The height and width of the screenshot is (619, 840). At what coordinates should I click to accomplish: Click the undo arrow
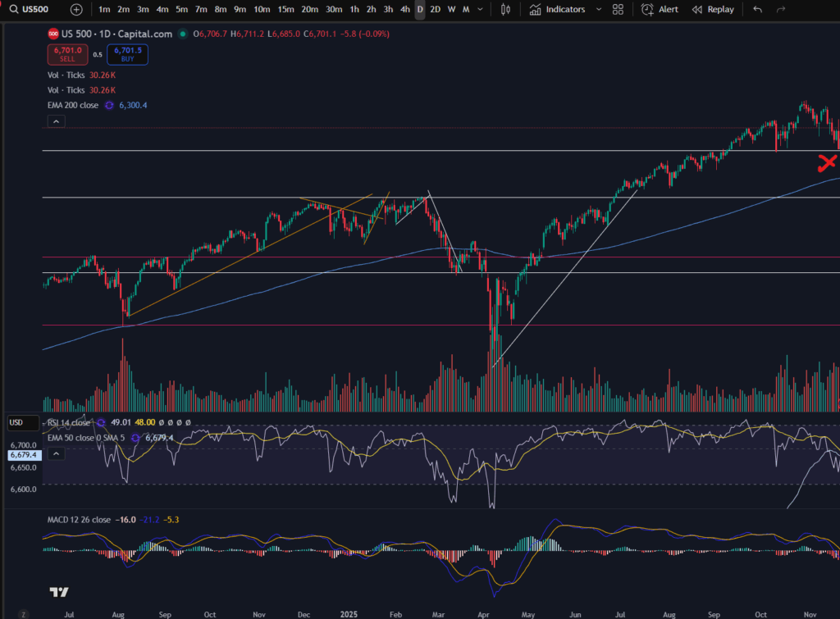[x=757, y=9]
